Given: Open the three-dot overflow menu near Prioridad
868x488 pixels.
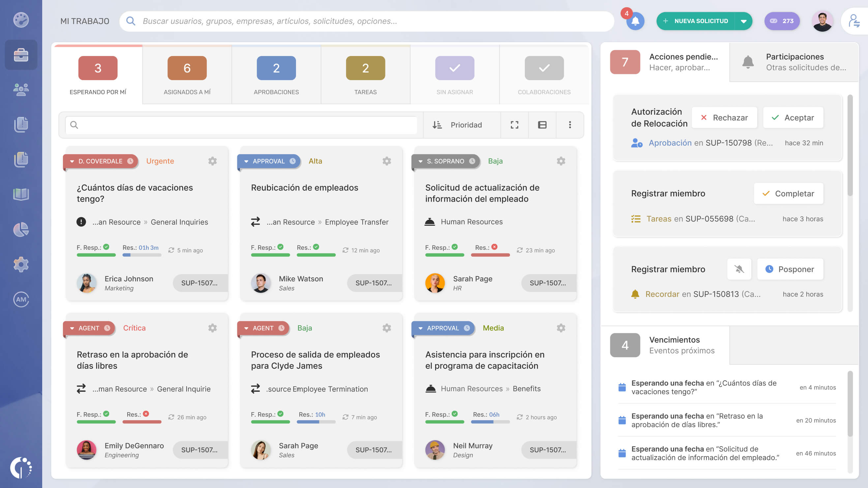Looking at the screenshot, I should pos(570,125).
